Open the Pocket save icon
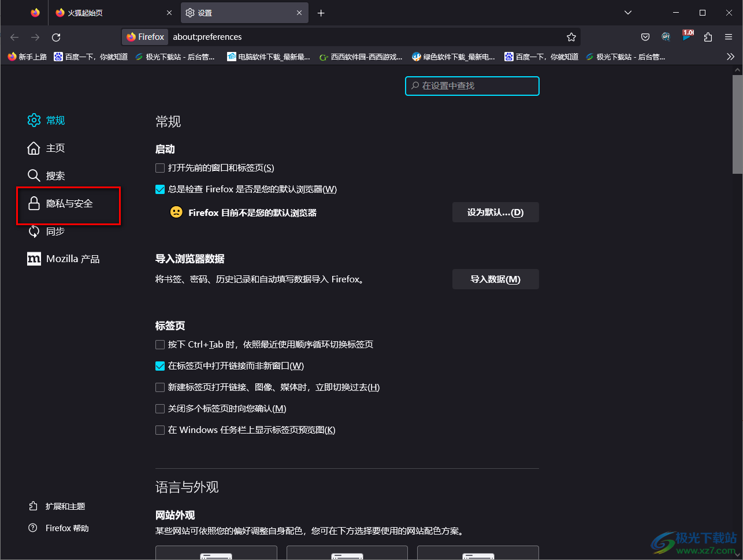The width and height of the screenshot is (743, 560). point(645,37)
